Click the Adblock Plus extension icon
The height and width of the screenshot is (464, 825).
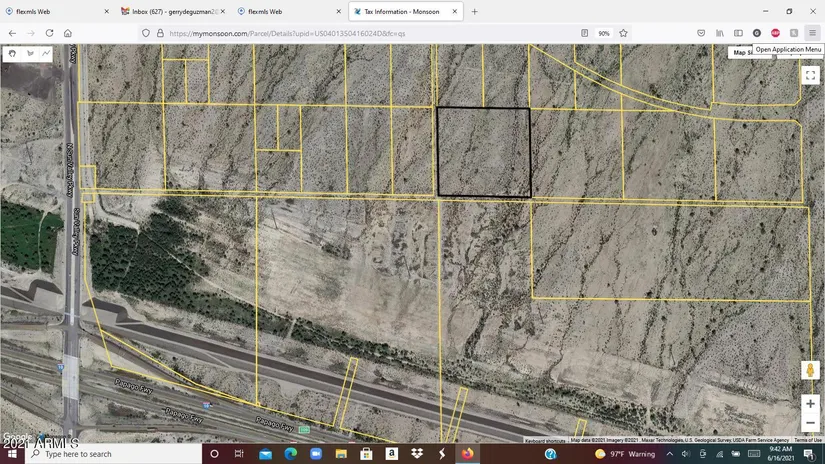pos(775,33)
